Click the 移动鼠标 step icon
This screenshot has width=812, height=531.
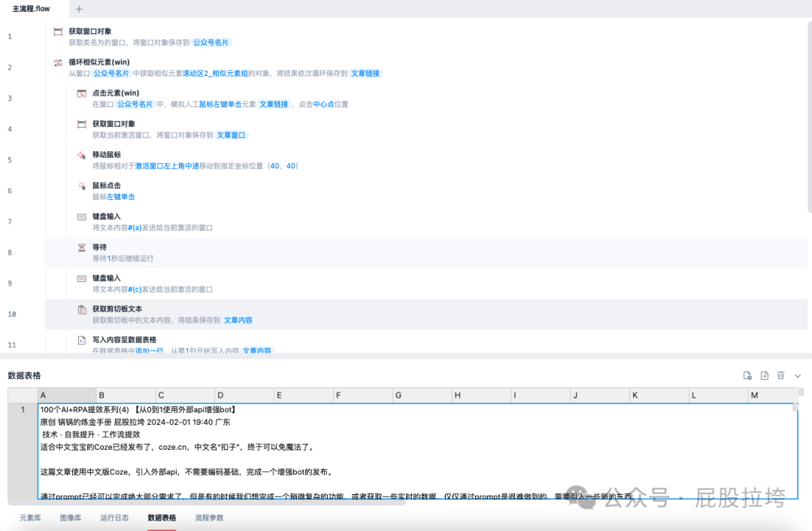[x=82, y=156]
